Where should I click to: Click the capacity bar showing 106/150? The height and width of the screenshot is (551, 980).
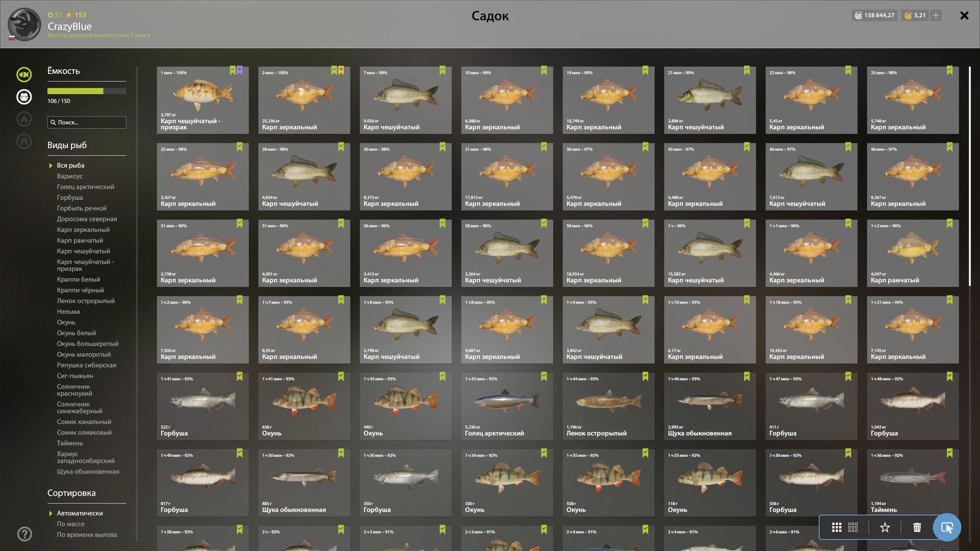pyautogui.click(x=87, y=91)
